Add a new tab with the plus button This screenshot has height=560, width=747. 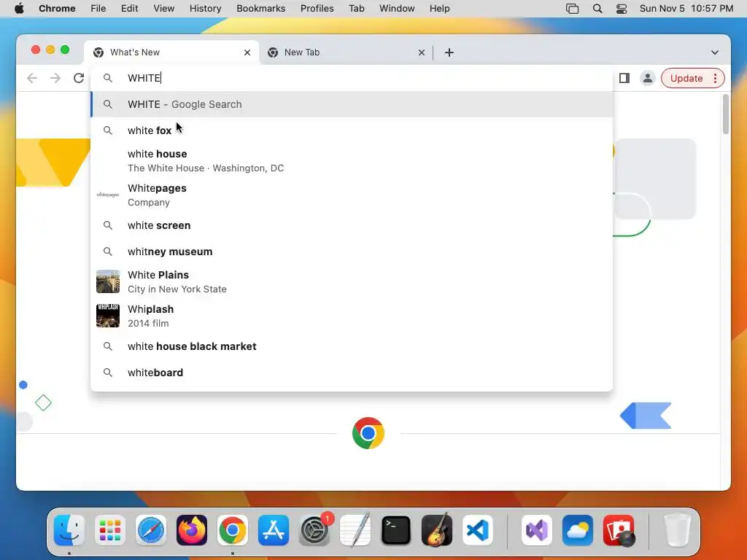[449, 52]
